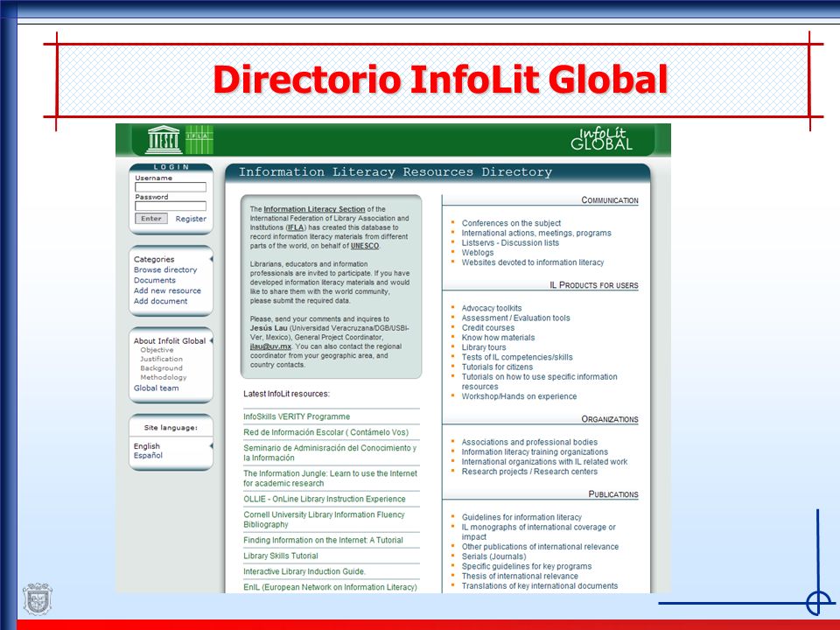This screenshot has height=630, width=840.
Task: Open Specific guidelines for key programs
Action: (x=527, y=566)
